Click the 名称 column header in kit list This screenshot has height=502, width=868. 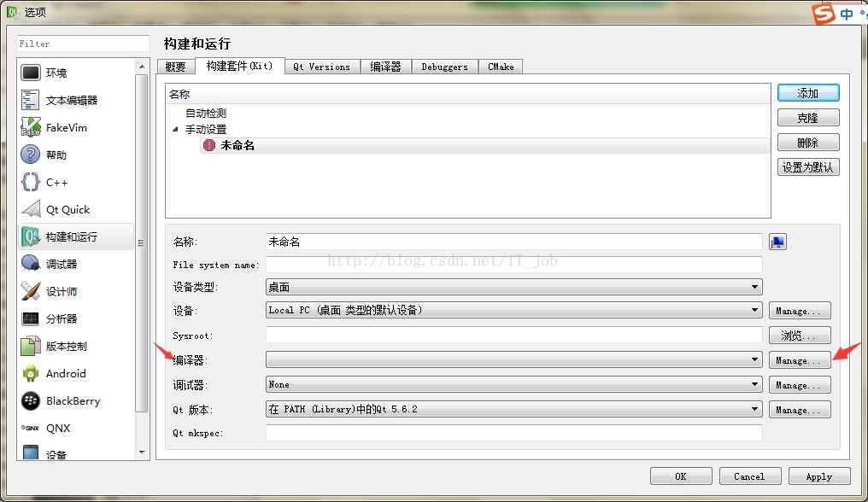click(x=468, y=94)
